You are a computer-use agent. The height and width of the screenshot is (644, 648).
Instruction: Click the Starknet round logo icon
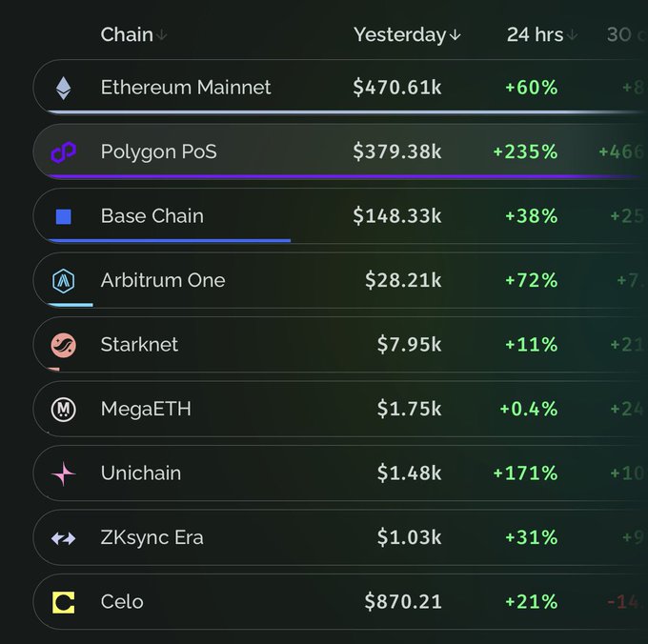tap(63, 345)
